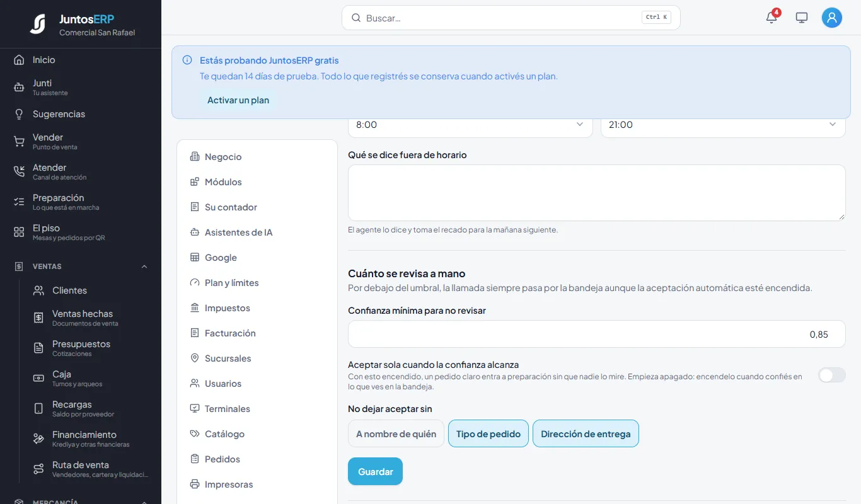Collapse the VENTAS section
This screenshot has width=861, height=504.
[x=144, y=266]
